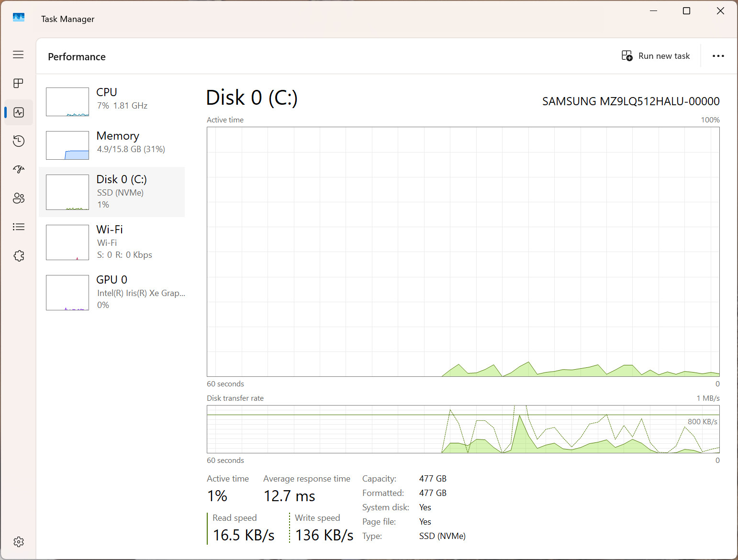Open the Processes page icon
The width and height of the screenshot is (738, 560).
pos(18,83)
